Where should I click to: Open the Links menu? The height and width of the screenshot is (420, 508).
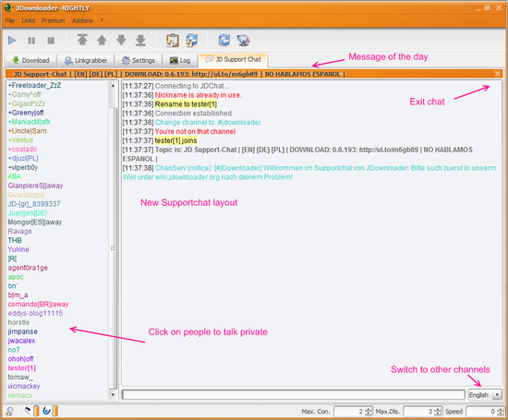pyautogui.click(x=29, y=20)
